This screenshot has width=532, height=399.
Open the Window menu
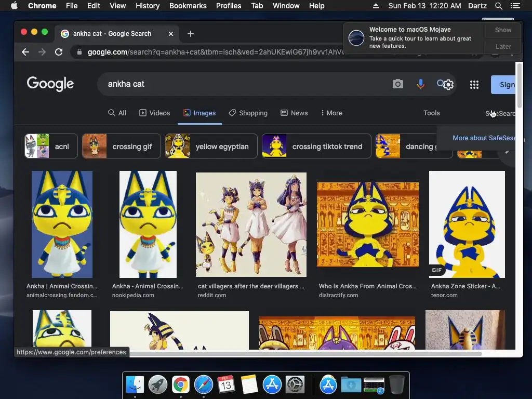(x=286, y=6)
